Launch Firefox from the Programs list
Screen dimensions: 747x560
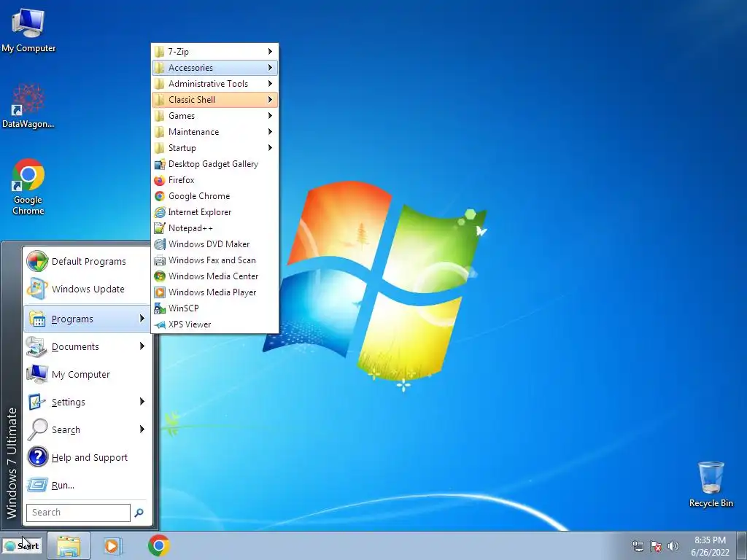tap(215, 180)
